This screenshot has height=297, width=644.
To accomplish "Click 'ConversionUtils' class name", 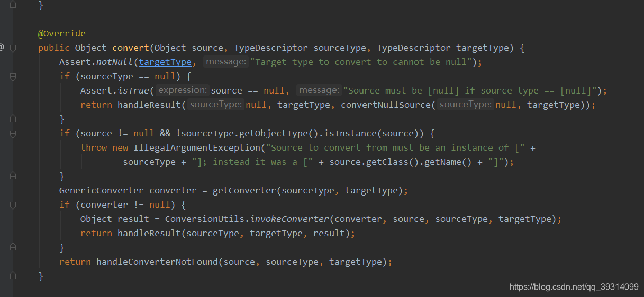I will pyautogui.click(x=205, y=219).
